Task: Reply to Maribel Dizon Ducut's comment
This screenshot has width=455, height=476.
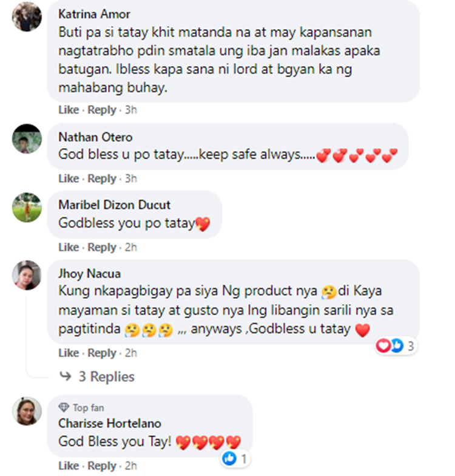Action: click(102, 247)
